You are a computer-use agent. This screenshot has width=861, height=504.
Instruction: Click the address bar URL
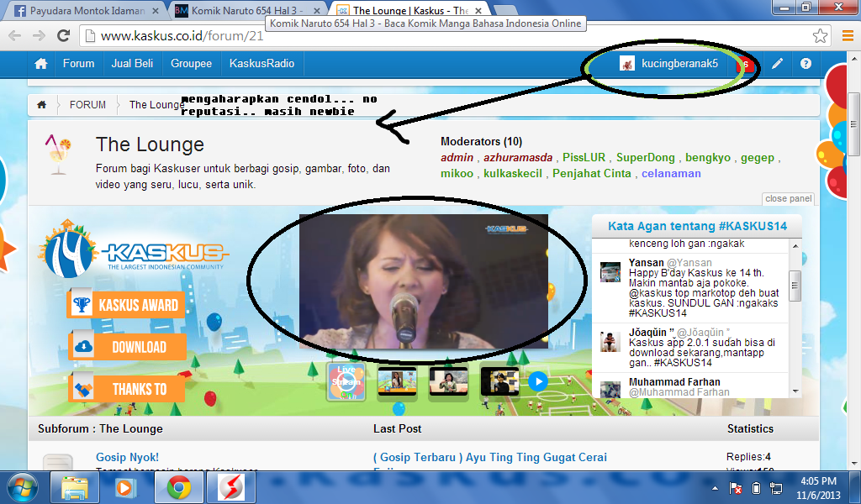(x=182, y=36)
